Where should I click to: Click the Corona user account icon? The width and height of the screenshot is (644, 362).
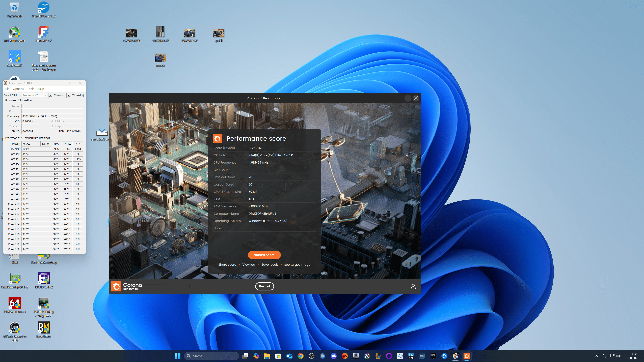(413, 286)
